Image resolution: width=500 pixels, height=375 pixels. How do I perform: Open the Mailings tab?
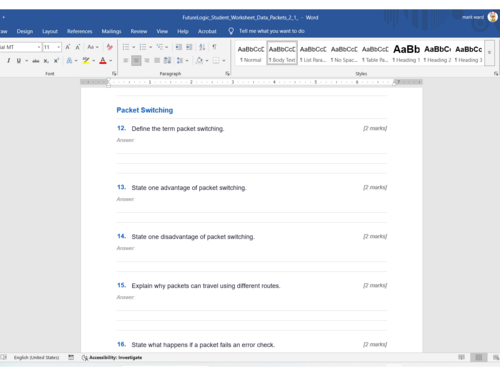coord(111,31)
